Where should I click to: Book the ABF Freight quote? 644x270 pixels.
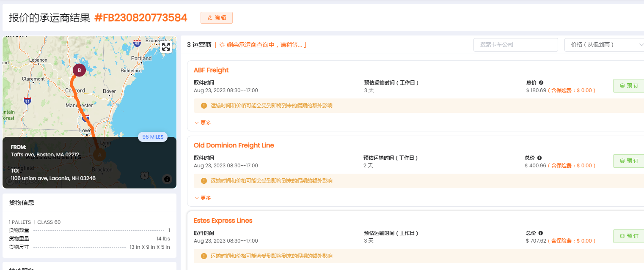coord(629,86)
